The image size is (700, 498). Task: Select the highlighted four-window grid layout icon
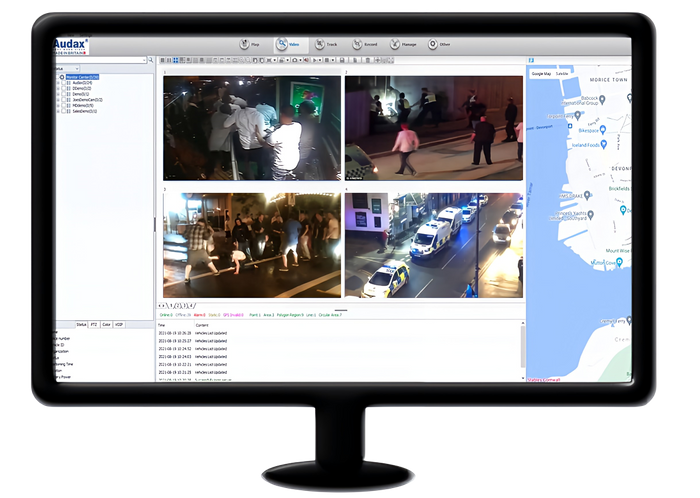coord(175,60)
